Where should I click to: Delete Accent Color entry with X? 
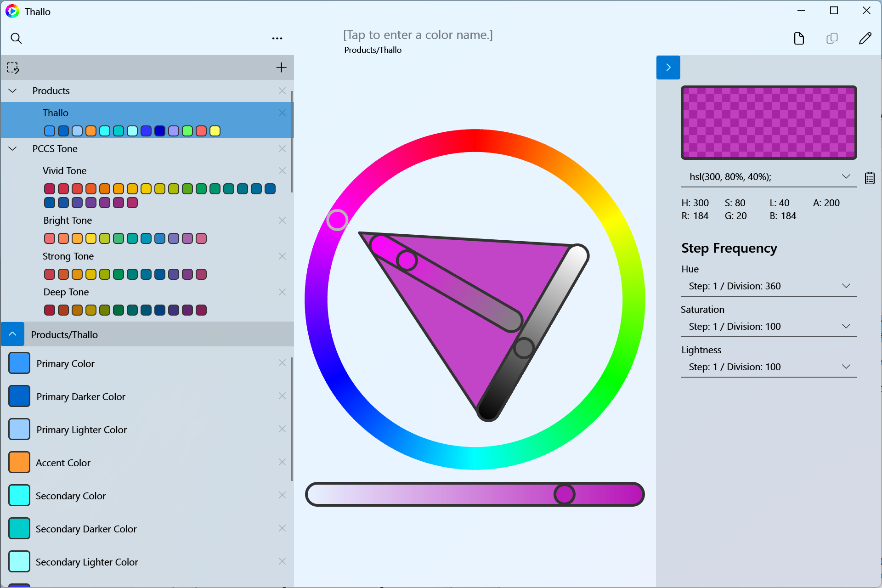click(282, 462)
